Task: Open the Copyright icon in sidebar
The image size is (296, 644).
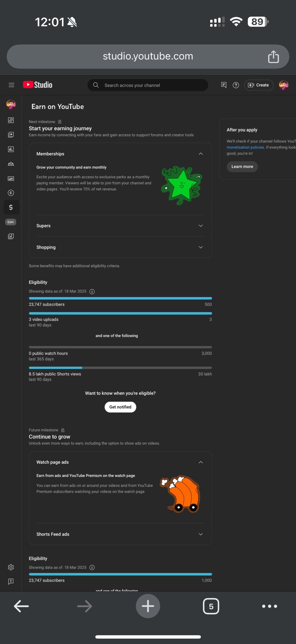Action: pyautogui.click(x=11, y=193)
